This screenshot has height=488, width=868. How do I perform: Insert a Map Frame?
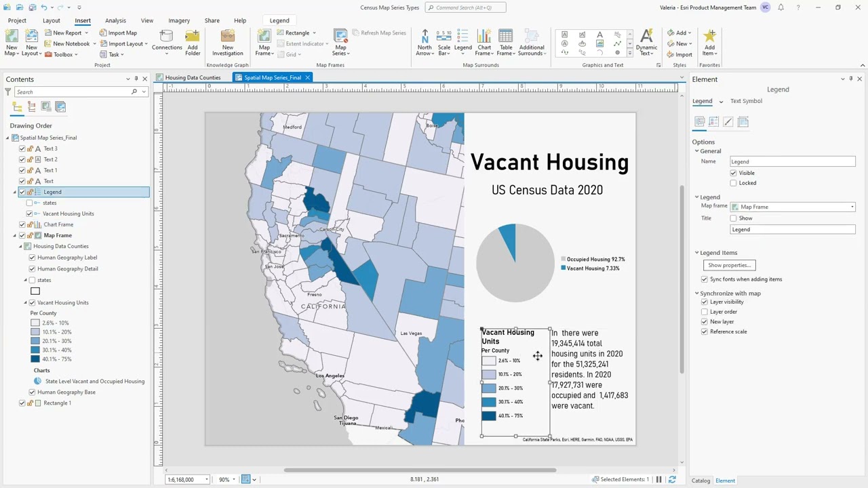coord(264,43)
